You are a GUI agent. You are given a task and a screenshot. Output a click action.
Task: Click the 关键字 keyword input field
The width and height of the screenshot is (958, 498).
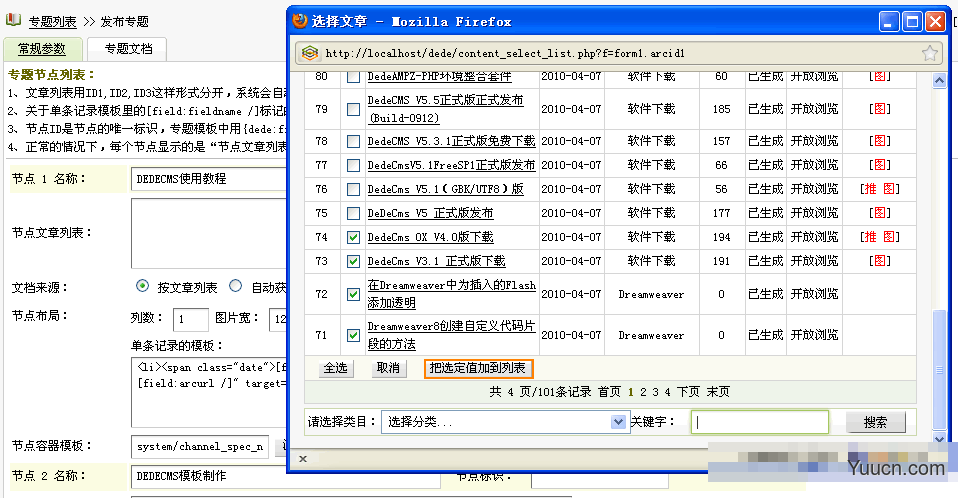(x=760, y=422)
